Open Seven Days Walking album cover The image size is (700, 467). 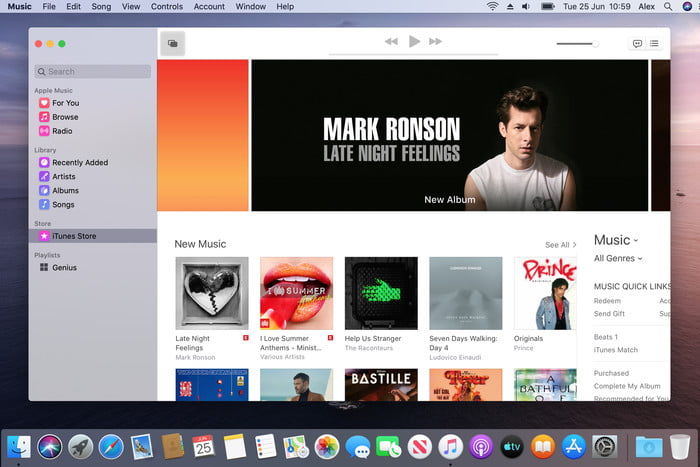(466, 293)
